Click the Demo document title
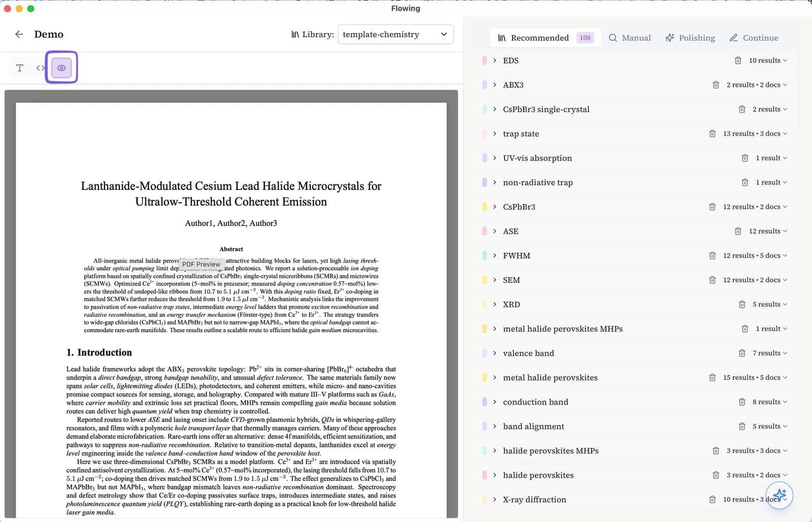 point(49,34)
